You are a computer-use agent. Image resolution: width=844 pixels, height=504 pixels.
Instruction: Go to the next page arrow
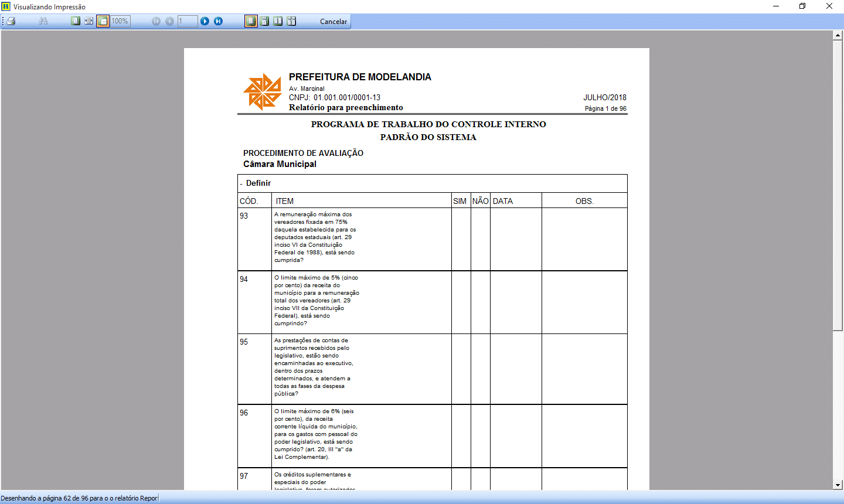205,21
